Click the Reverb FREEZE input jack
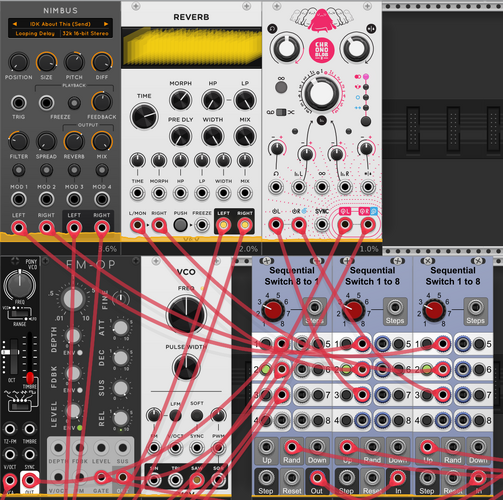The width and height of the screenshot is (503, 500). click(202, 225)
